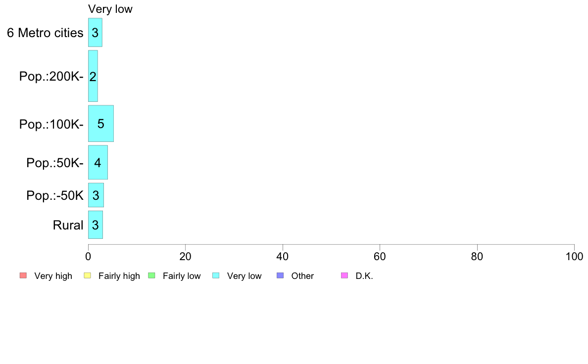Select the Pop.:50K- bar with value 4

(98, 162)
